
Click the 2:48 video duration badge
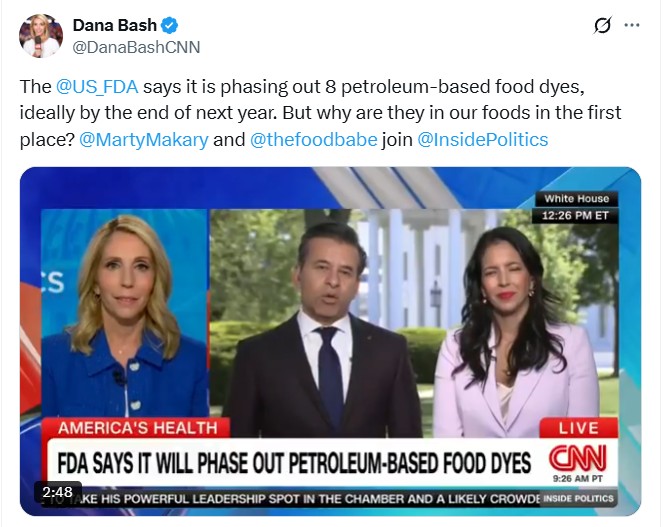point(57,492)
